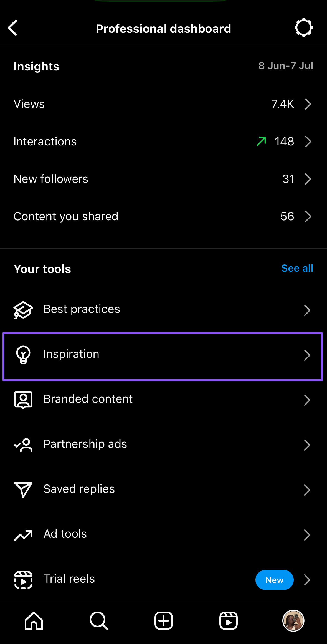Tap the Trial reels icon
327x644 pixels.
23,580
